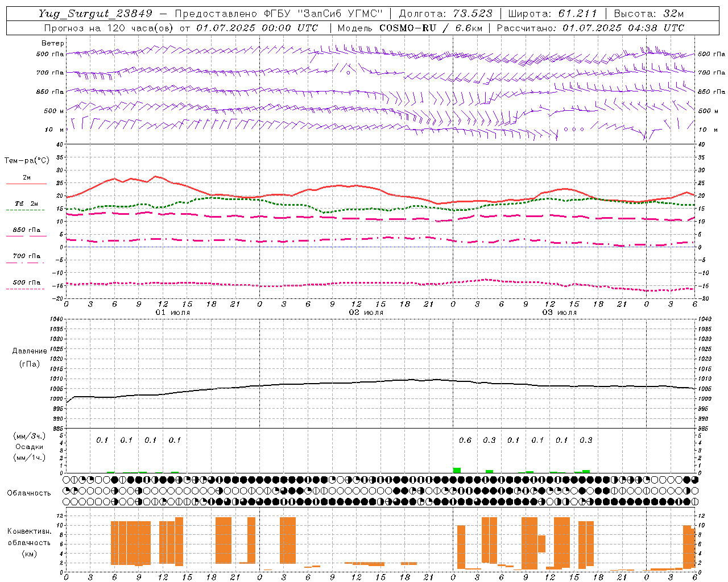Click the station title Yug_Surgut_23849
The width and height of the screenshot is (728, 582).
96,14
